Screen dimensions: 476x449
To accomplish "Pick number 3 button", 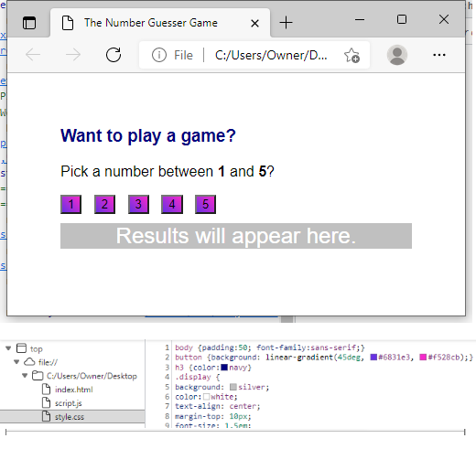I will coord(138,204).
